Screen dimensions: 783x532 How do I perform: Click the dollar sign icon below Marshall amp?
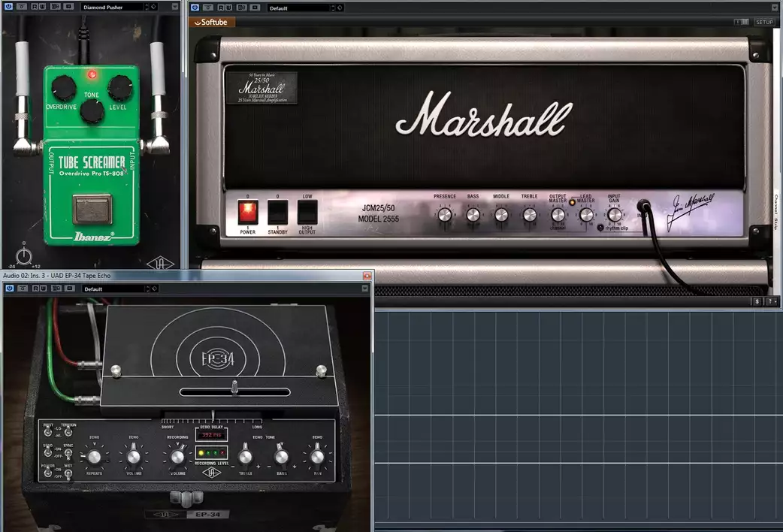[757, 301]
